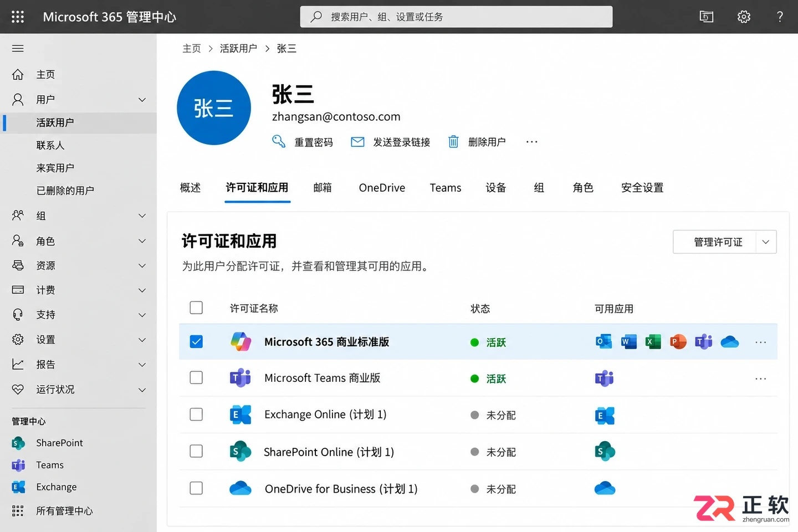Go to 主页 breadcrumb link
The height and width of the screenshot is (532, 798).
coord(192,49)
